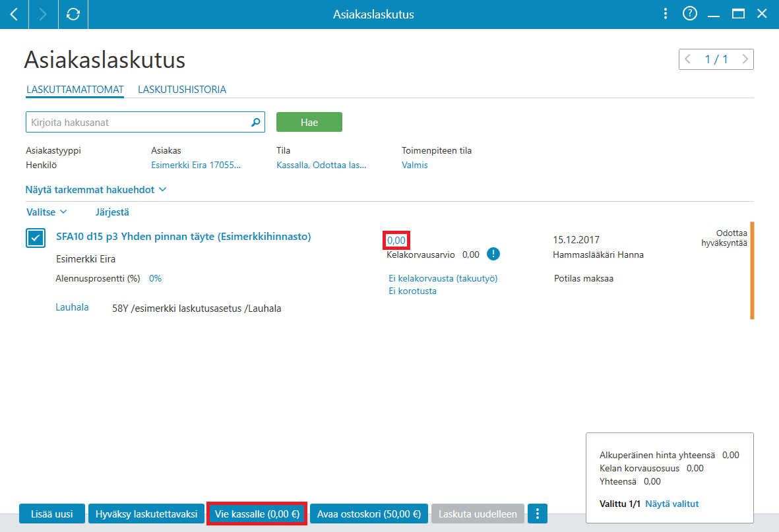Uncheck the SFA10 procedure row checkbox
The height and width of the screenshot is (532, 779).
click(x=36, y=238)
